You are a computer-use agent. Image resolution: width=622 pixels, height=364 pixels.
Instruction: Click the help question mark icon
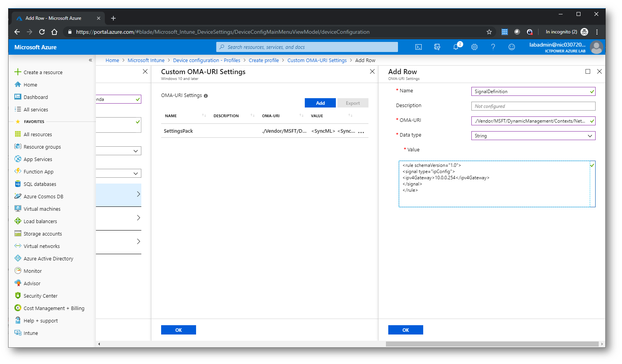click(x=493, y=47)
